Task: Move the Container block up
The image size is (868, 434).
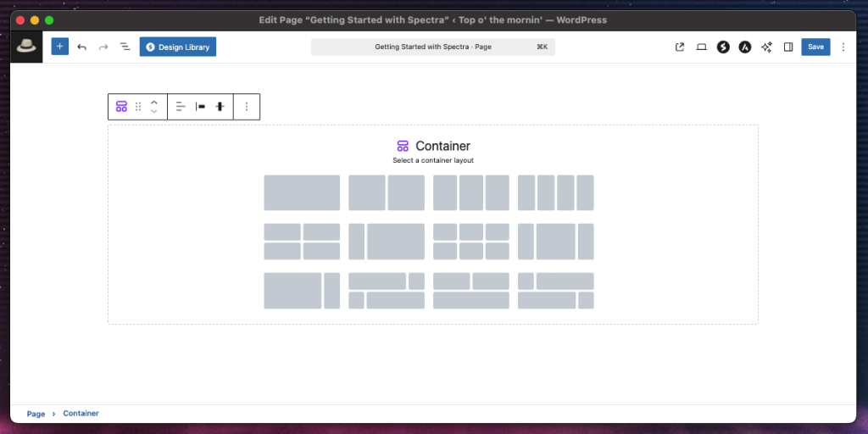Action: (x=153, y=102)
